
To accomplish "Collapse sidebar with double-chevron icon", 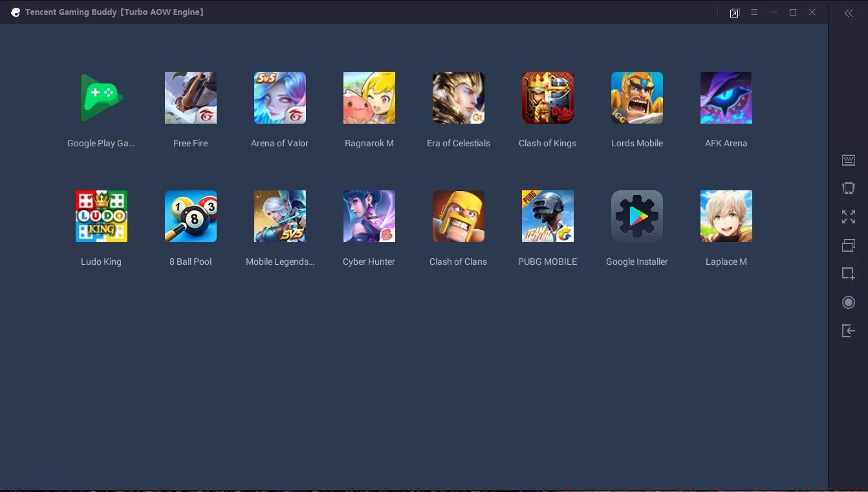I will (x=849, y=13).
